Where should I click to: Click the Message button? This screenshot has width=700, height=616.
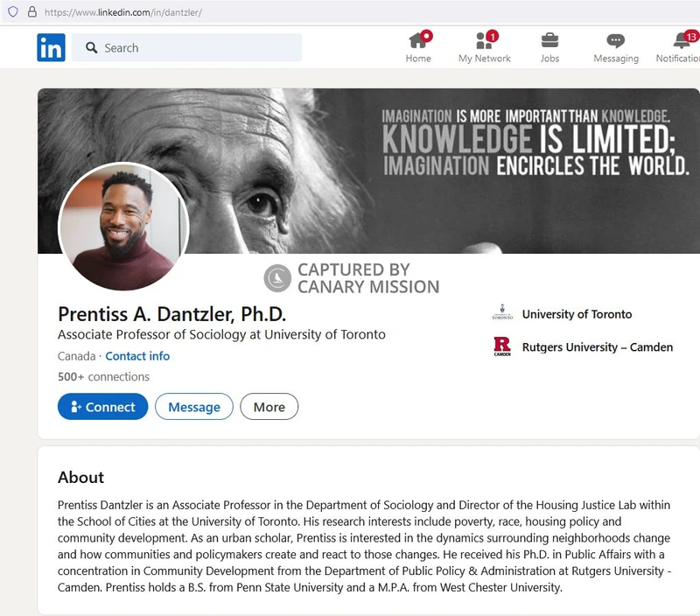click(194, 407)
